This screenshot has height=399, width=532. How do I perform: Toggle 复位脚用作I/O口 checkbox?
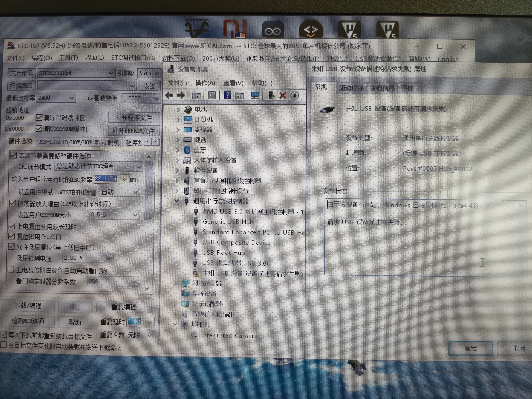12,236
